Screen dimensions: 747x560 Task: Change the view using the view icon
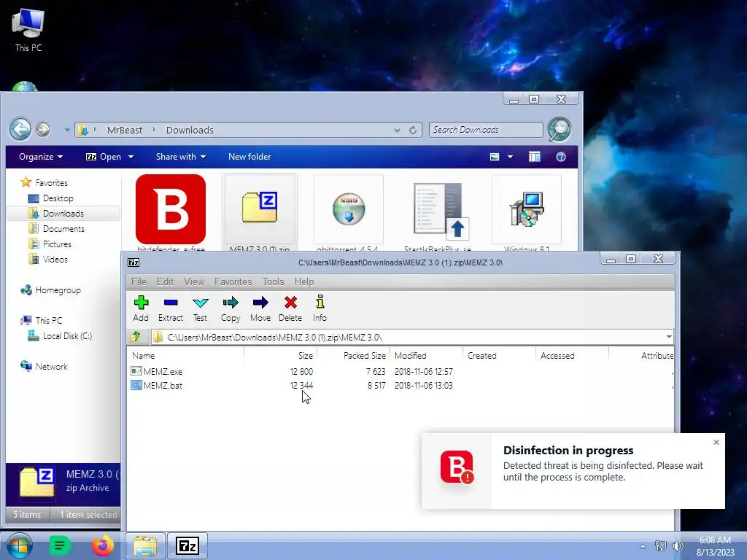(x=495, y=157)
